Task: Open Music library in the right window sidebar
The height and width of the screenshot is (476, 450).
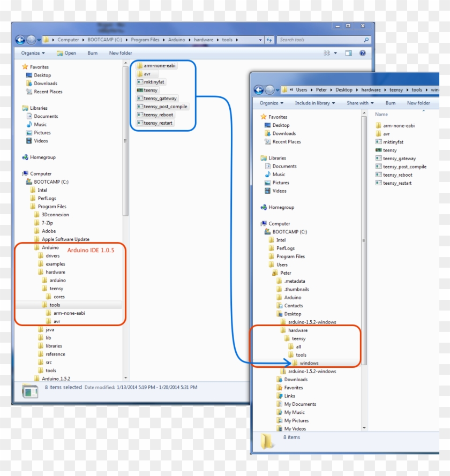Action: pos(279,175)
